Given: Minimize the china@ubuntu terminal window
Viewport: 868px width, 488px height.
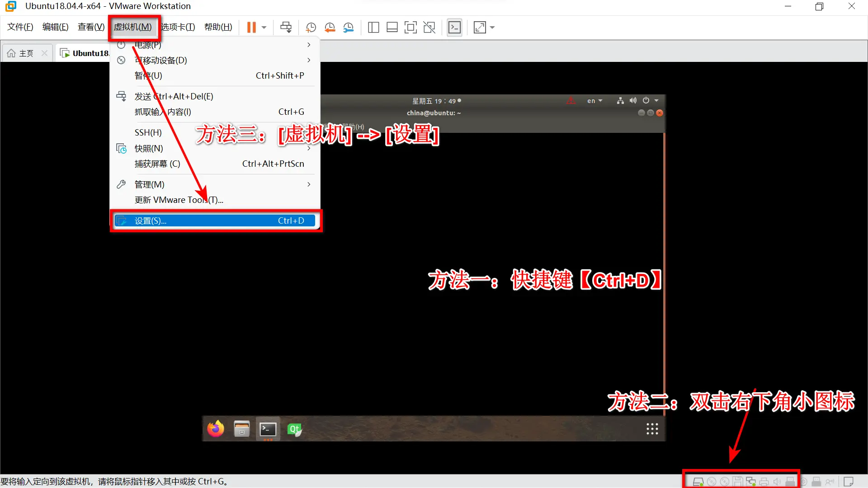Looking at the screenshot, I should [641, 113].
